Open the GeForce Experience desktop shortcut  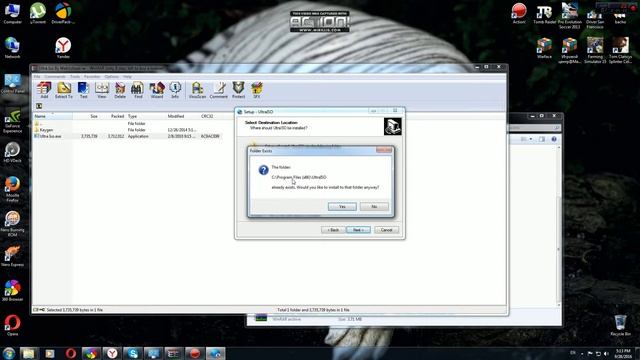tap(12, 121)
